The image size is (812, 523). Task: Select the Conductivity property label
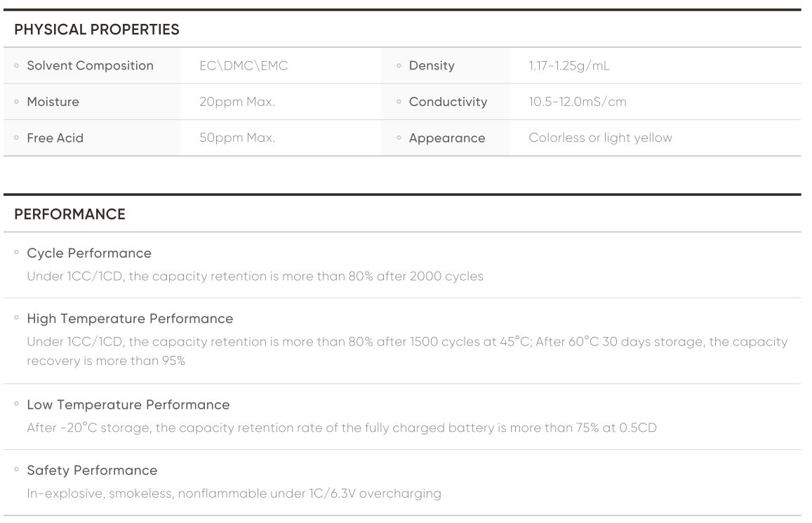(x=448, y=102)
